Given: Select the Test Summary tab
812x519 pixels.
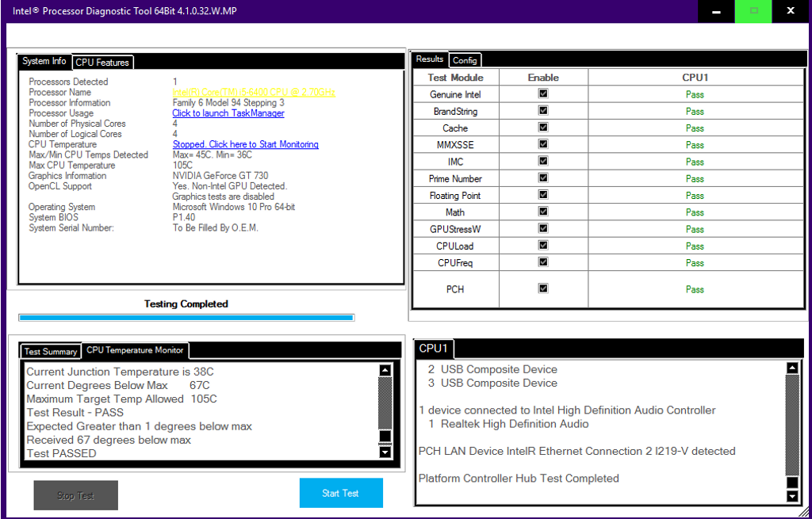Looking at the screenshot, I should tap(51, 352).
